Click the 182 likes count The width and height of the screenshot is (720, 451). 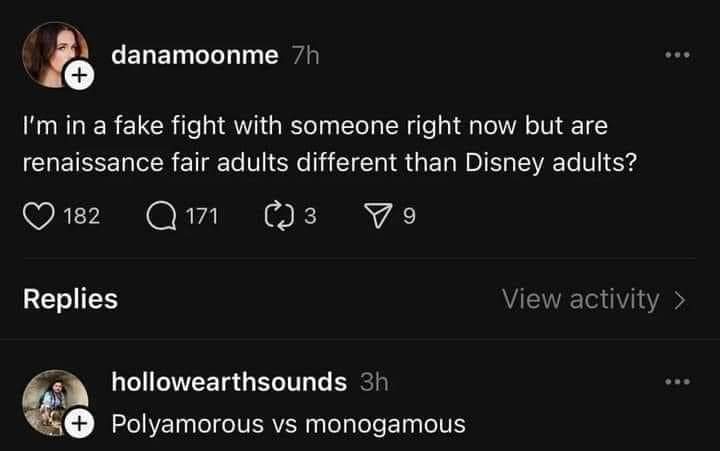coord(82,215)
